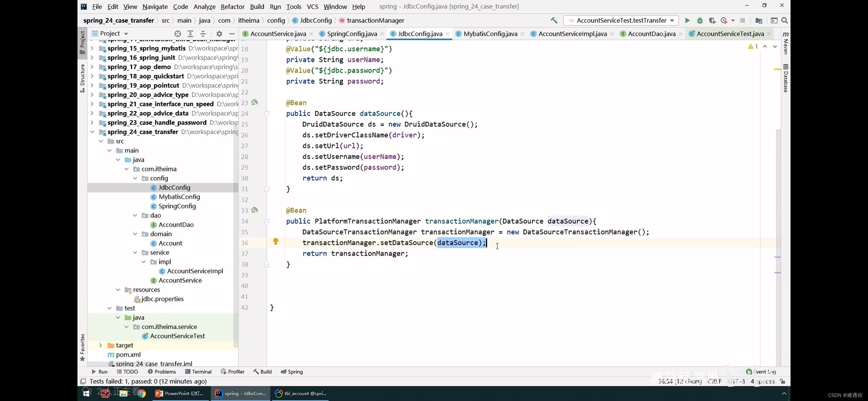Image resolution: width=868 pixels, height=401 pixels.
Task: Click the Search Everywhere magnifier icon
Action: coord(784,21)
